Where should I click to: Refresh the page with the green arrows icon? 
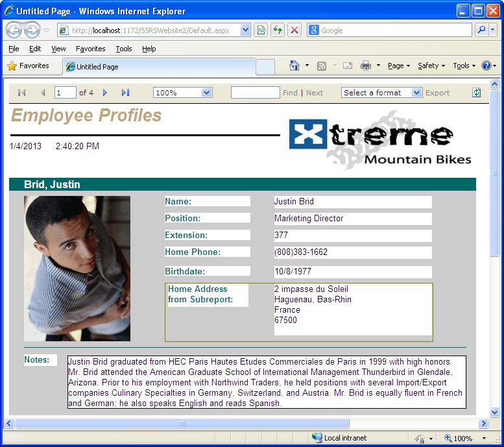point(278,30)
